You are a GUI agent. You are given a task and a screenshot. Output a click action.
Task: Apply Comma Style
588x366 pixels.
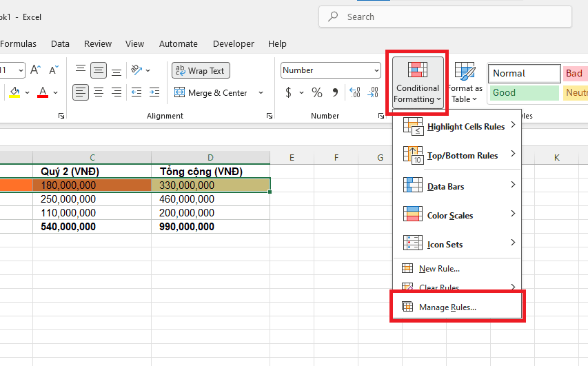coord(335,92)
